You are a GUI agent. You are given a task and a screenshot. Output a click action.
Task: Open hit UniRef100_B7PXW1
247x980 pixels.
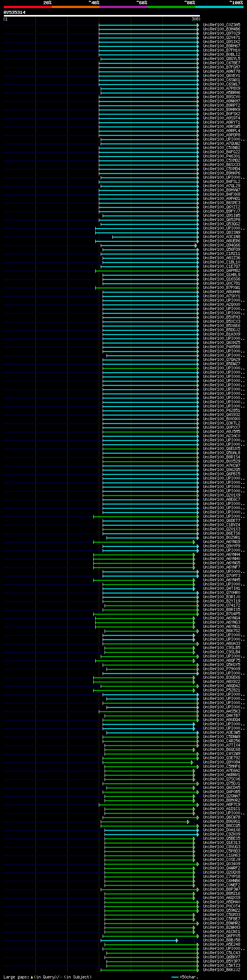[222, 288]
